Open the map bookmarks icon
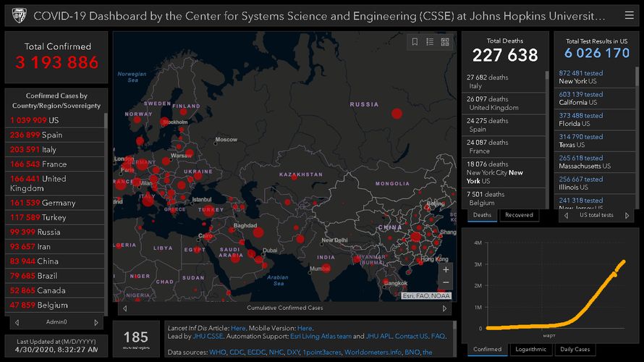Image resolution: width=644 pixels, height=362 pixels. (415, 42)
